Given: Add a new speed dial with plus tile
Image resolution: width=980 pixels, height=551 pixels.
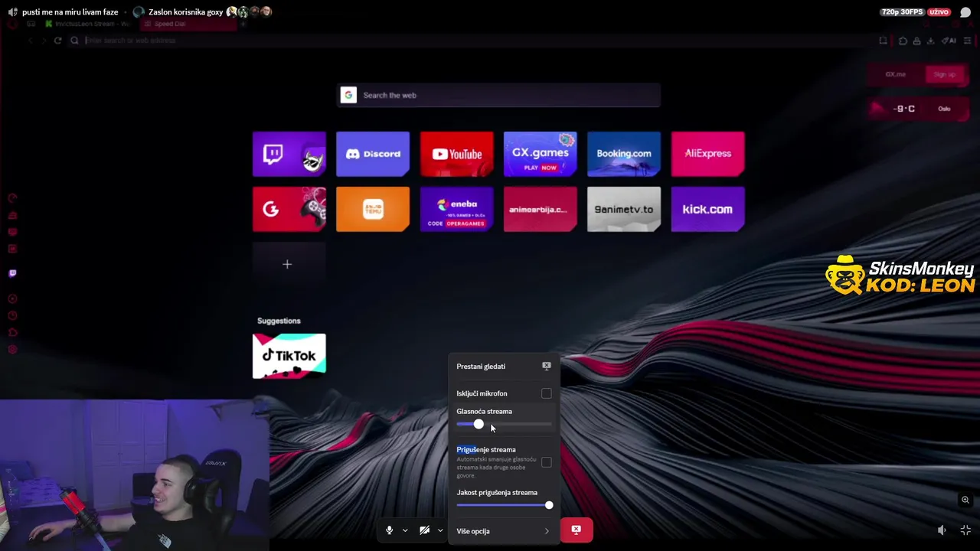Looking at the screenshot, I should point(289,264).
